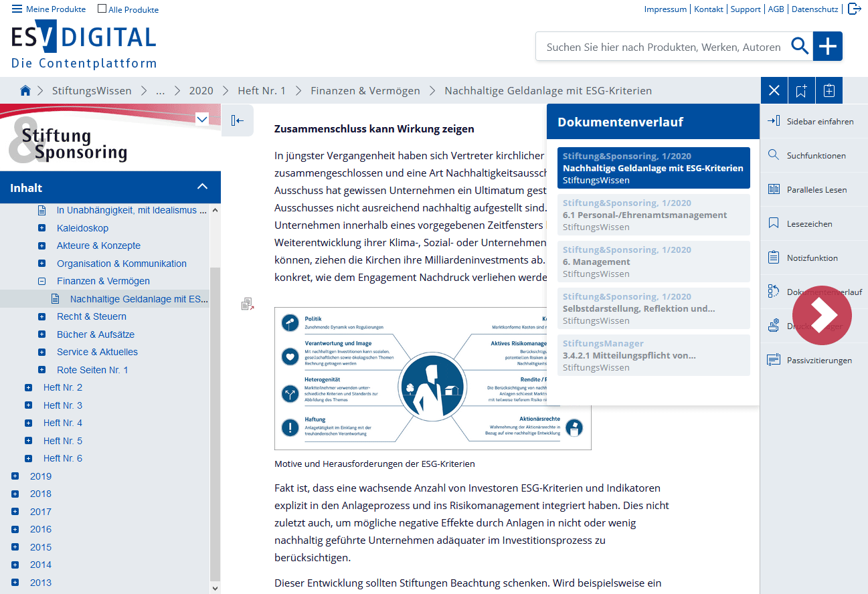Open history entry 3.4.2.1 Mitteilungspflicht von...
Screen dimensions: 868x594
pyautogui.click(x=654, y=355)
